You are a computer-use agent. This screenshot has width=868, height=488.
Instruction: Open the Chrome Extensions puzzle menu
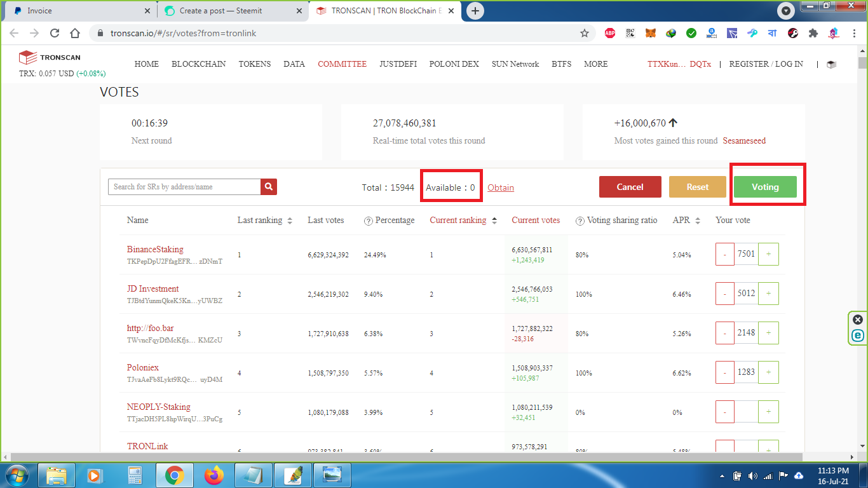tap(813, 33)
